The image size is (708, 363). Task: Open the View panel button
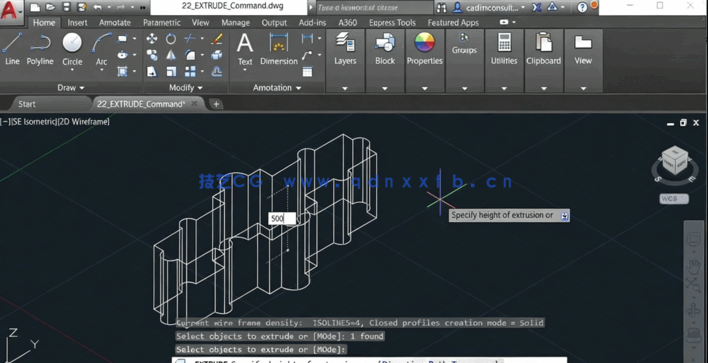(x=583, y=49)
